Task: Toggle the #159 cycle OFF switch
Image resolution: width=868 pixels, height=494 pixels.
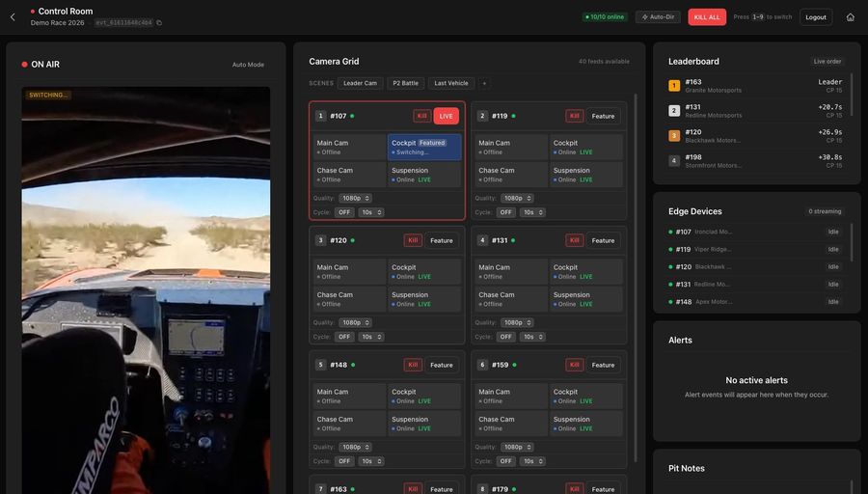Action: click(x=506, y=461)
